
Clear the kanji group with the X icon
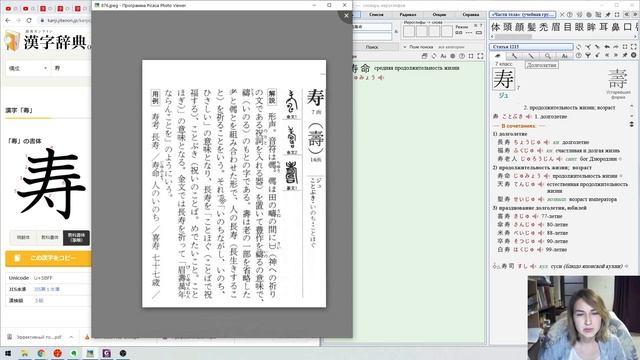tap(562, 15)
